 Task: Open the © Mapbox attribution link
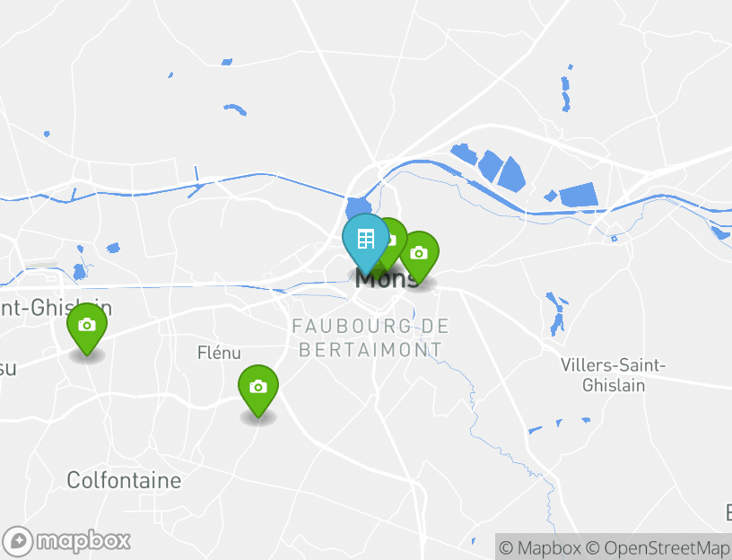click(x=540, y=547)
